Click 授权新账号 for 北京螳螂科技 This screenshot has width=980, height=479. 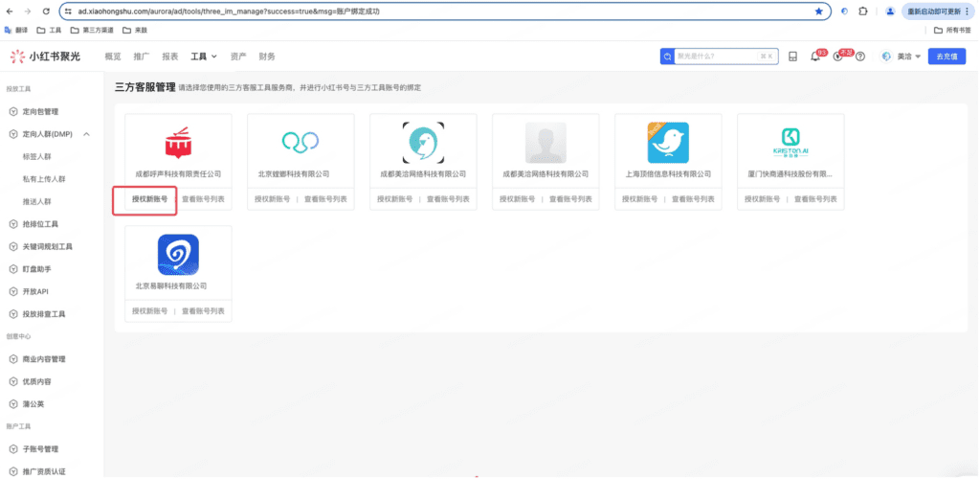(273, 199)
